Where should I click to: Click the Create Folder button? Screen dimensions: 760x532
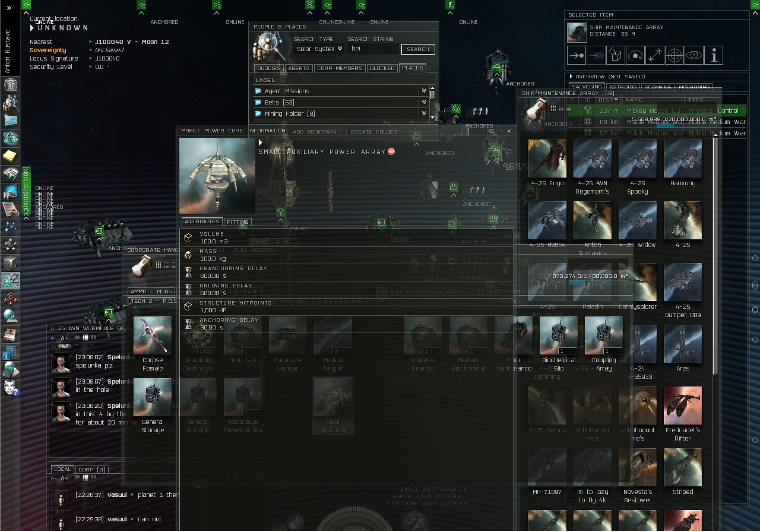[x=373, y=132]
